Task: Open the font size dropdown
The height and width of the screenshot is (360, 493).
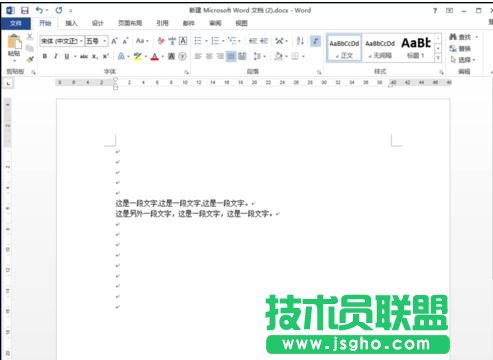Action: [105, 41]
